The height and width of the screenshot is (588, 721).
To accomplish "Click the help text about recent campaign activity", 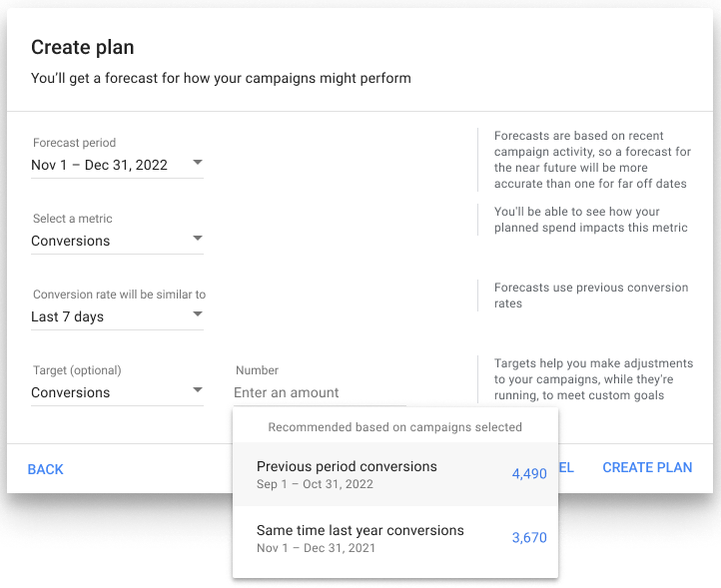I will pos(591,160).
